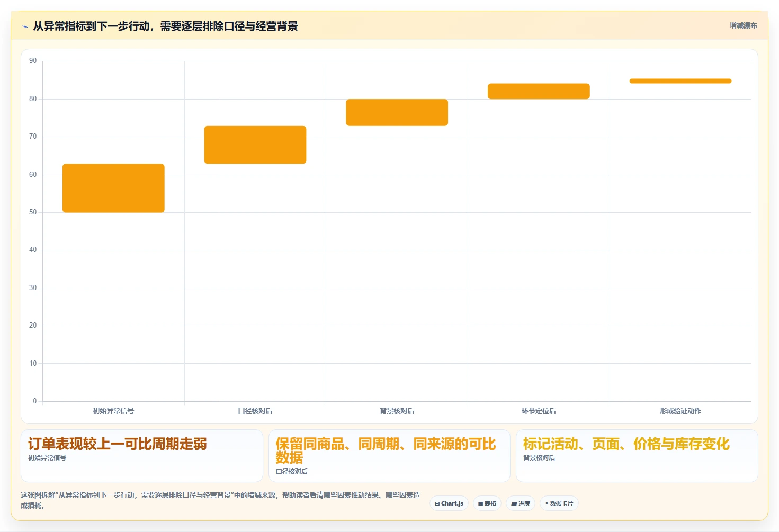The height and width of the screenshot is (532, 779).
Task: Select the Chart.js tag pill
Action: [449, 503]
